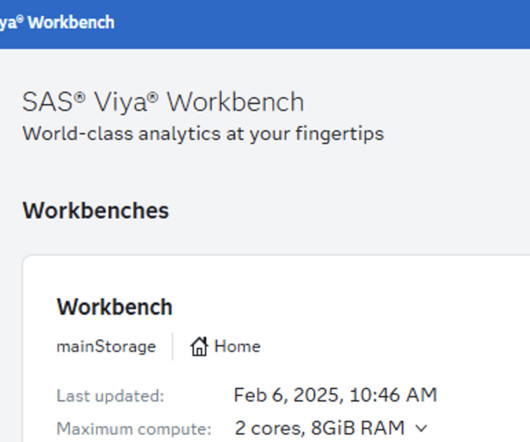530x442 pixels.
Task: Expand the Maximum compute chevron arrow
Action: pos(421,428)
